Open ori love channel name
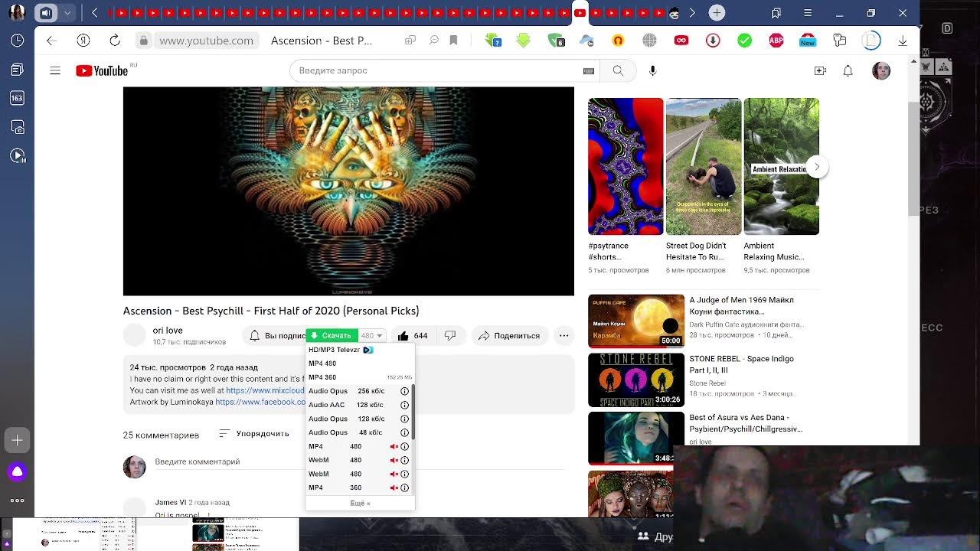 click(168, 331)
